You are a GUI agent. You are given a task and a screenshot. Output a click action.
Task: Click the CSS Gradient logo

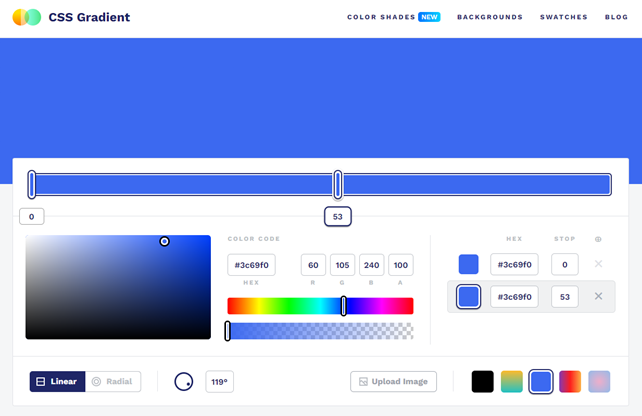[x=71, y=17]
